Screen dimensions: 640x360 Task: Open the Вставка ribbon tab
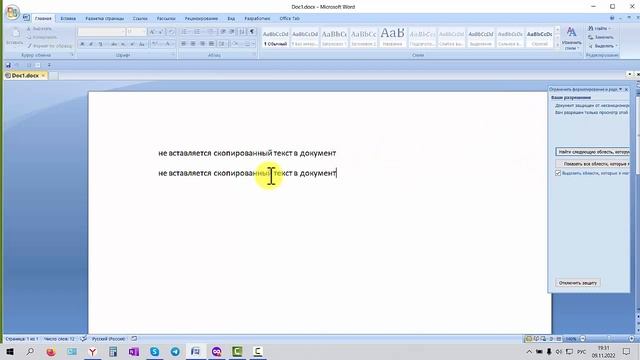pyautogui.click(x=68, y=18)
